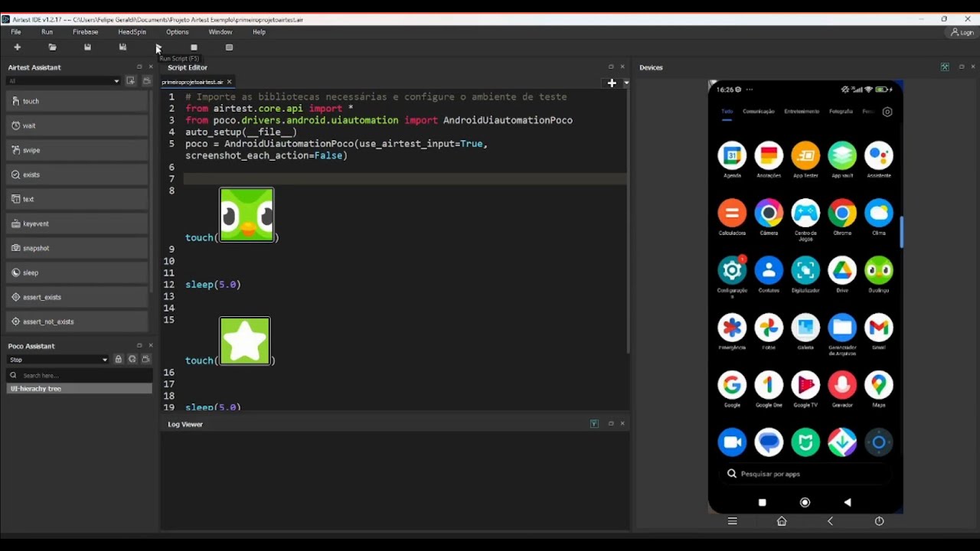Click the Log Viewer filter icon
The width and height of the screenshot is (980, 551).
pyautogui.click(x=594, y=423)
